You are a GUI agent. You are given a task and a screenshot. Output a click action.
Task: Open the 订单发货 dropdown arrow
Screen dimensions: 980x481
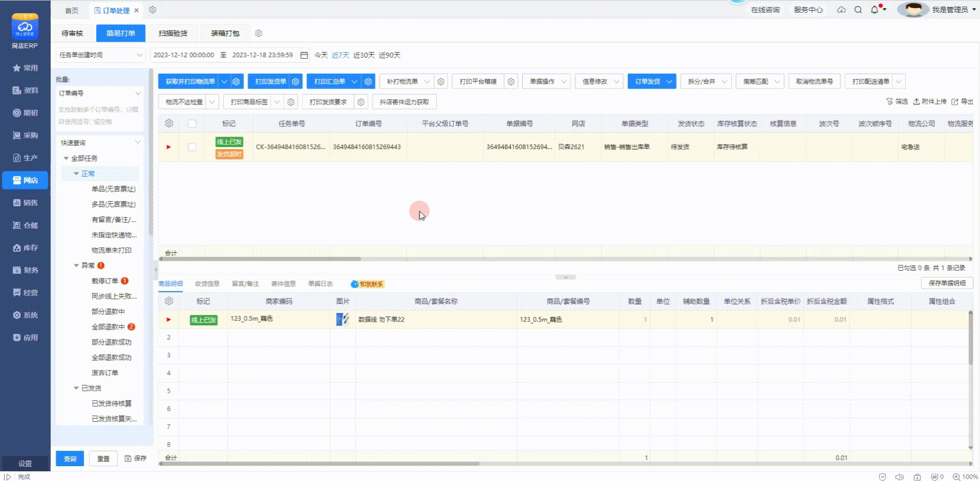pos(670,81)
